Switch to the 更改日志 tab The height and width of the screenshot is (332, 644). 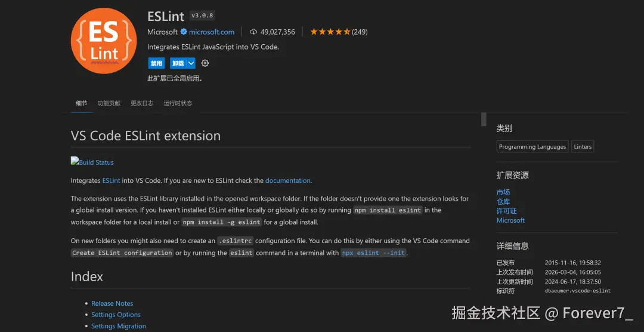pyautogui.click(x=142, y=103)
